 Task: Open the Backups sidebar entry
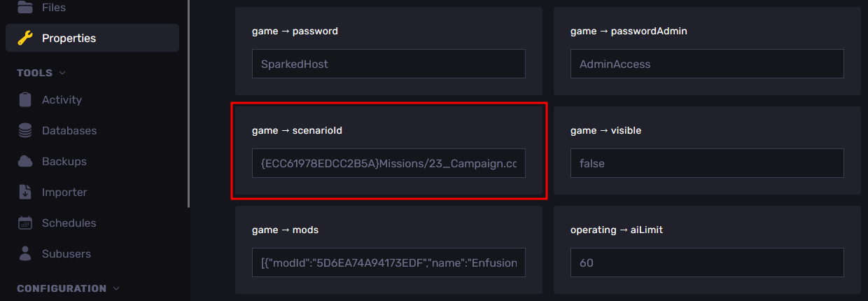click(64, 162)
